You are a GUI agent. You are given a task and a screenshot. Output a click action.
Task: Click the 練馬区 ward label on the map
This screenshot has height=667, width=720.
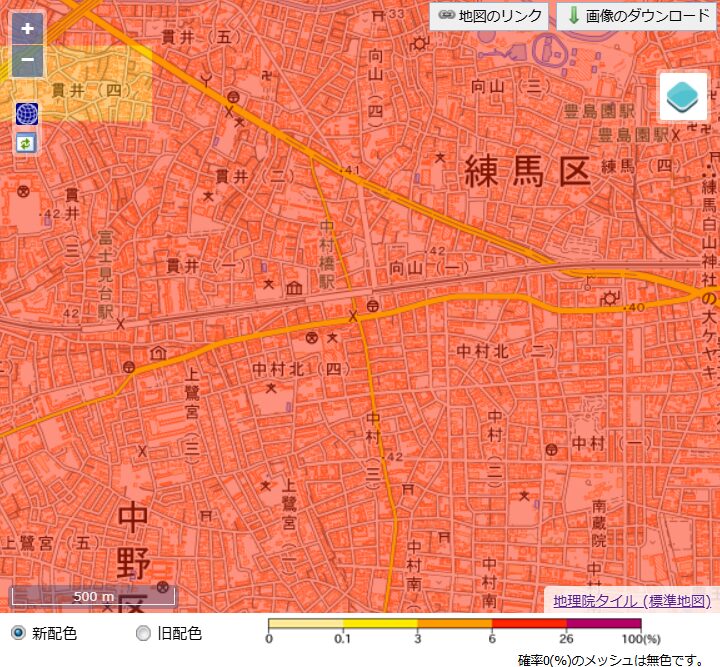[x=524, y=171]
